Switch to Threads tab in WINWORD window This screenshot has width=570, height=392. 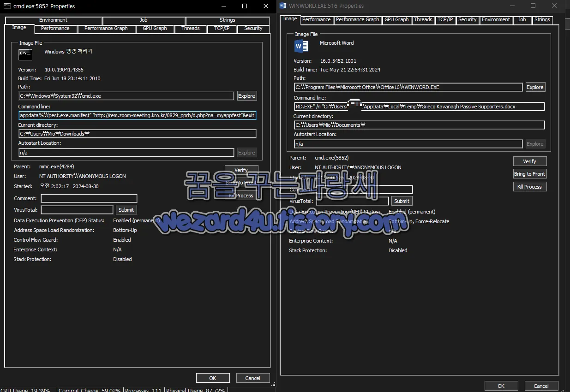(x=423, y=20)
